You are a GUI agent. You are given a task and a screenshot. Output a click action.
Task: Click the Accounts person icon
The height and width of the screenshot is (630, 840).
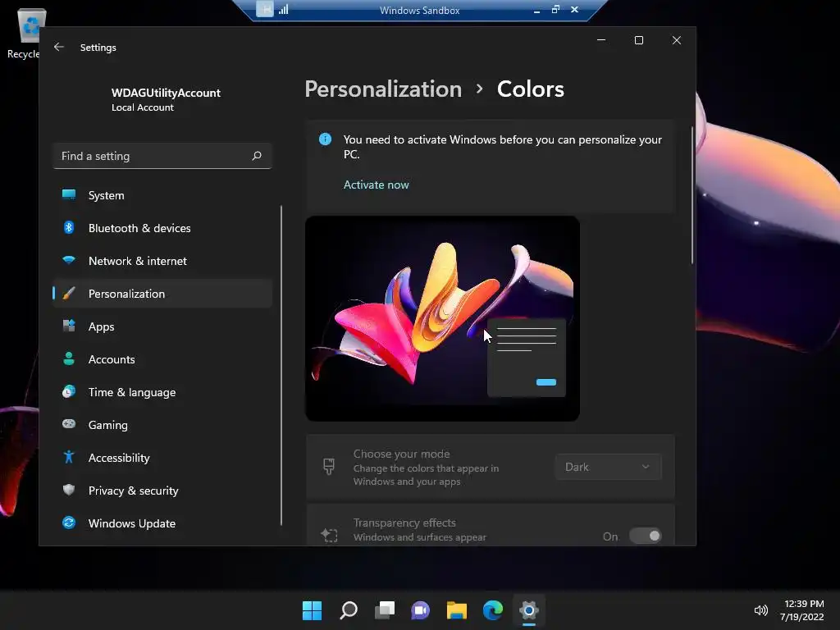pyautogui.click(x=69, y=359)
